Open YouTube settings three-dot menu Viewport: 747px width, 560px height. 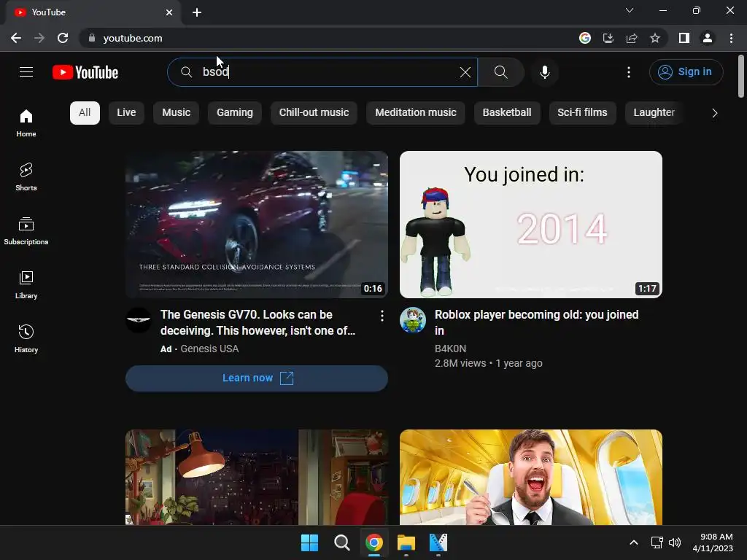(629, 72)
